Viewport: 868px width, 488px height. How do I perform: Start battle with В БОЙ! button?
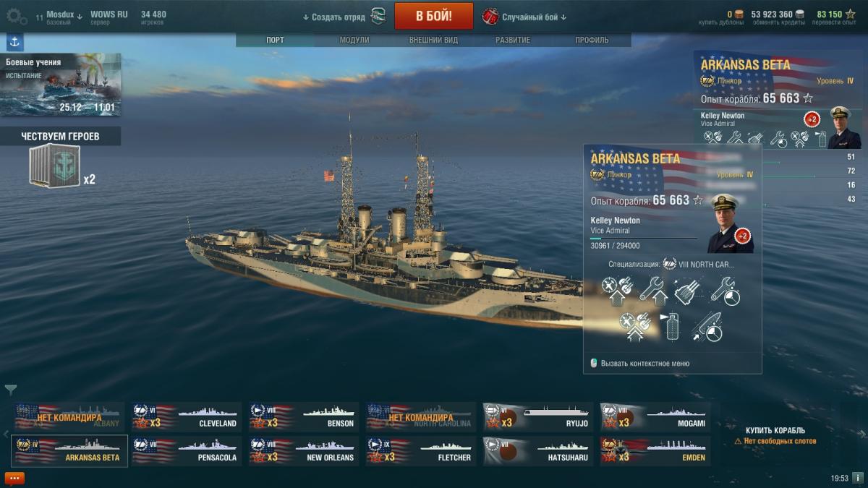tap(434, 16)
